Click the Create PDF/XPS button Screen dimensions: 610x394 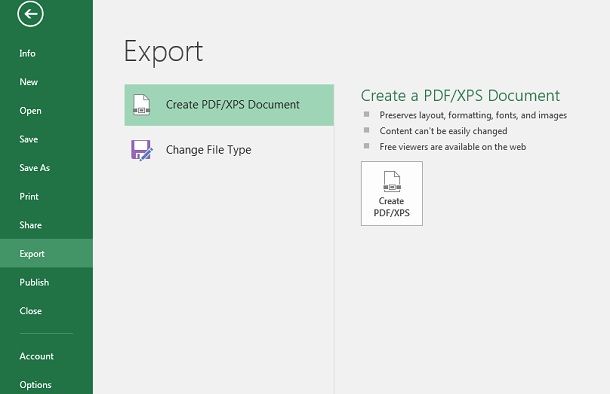[x=392, y=193]
